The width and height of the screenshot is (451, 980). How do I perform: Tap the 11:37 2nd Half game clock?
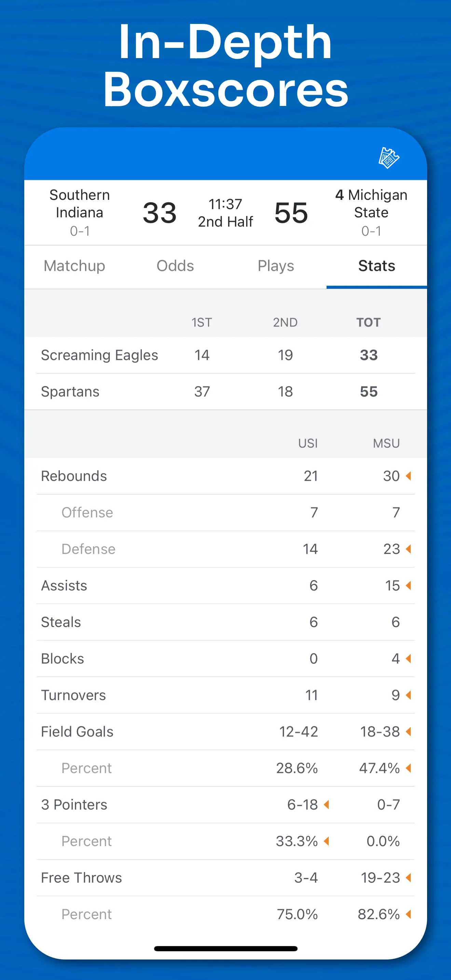(225, 213)
